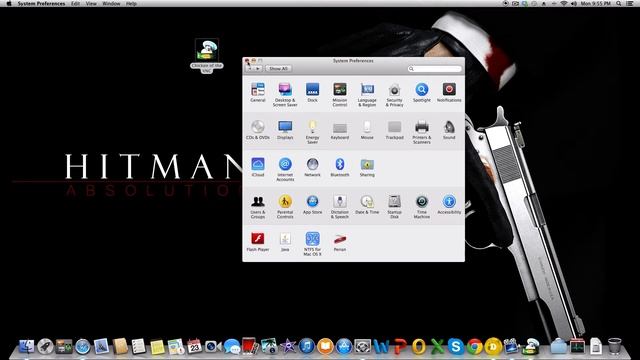Image resolution: width=640 pixels, height=360 pixels.
Task: Open the Edit menu
Action: [x=76, y=3]
